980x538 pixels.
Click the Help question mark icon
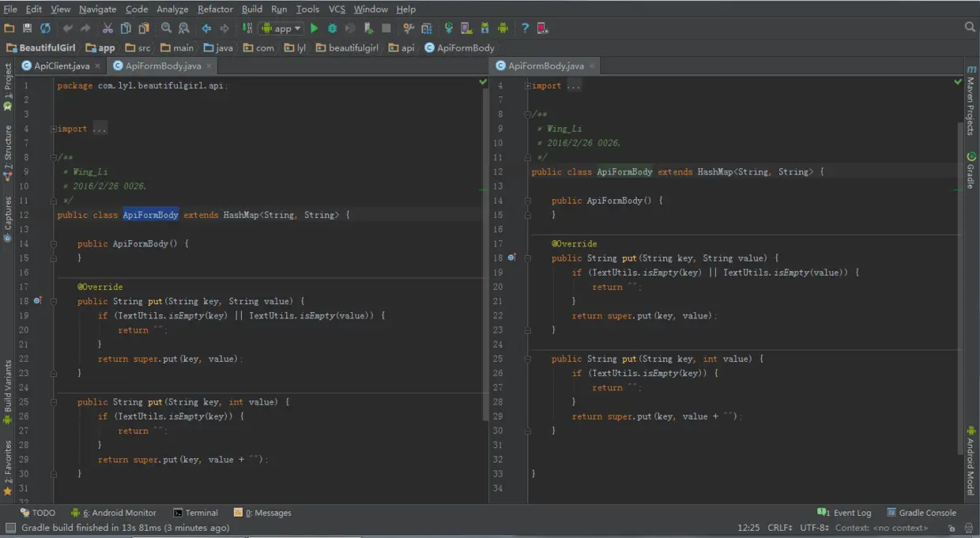525,28
